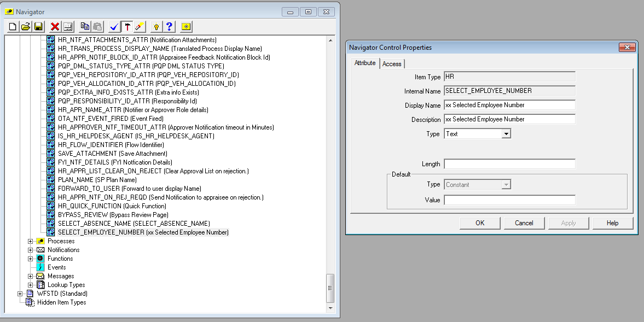Image resolution: width=644 pixels, height=322 pixels.
Task: Click the WFSTD item type icon
Action: 30,293
